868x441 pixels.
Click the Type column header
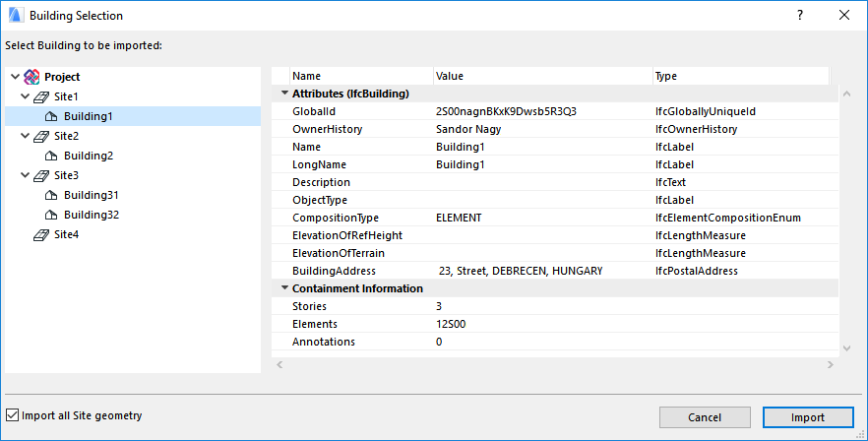coord(738,76)
